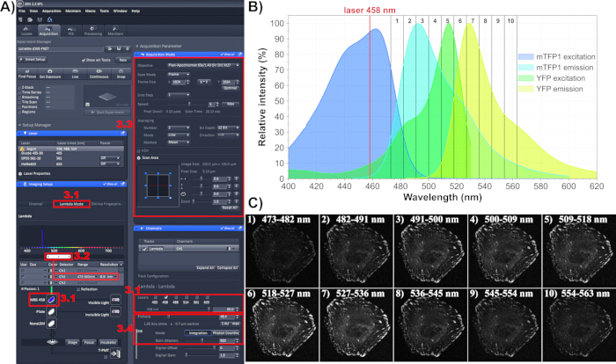Click the save toolbar icon
616x364 pixels.
tap(40, 19)
